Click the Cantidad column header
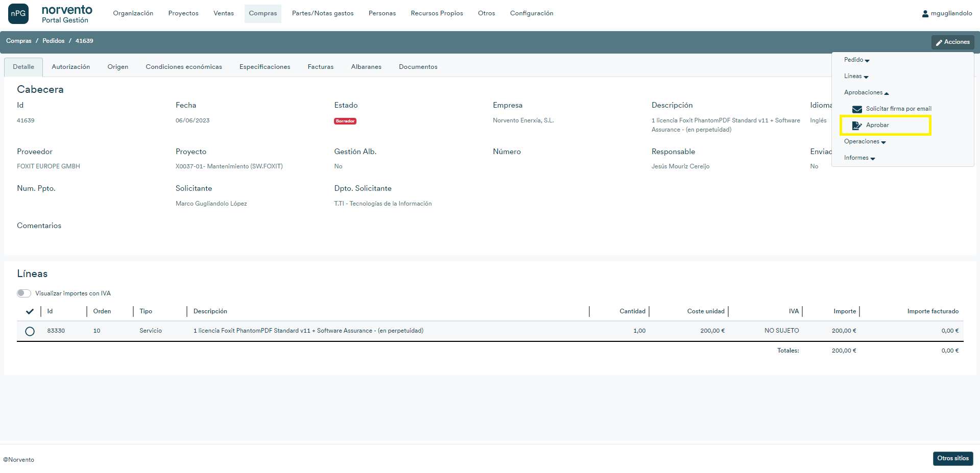Viewport: 980px width, 473px height. 632,311
